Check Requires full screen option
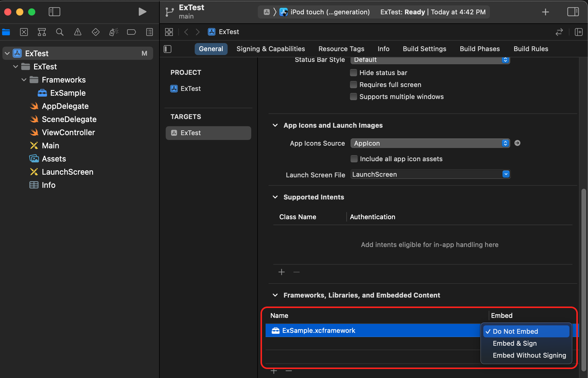 pos(354,85)
